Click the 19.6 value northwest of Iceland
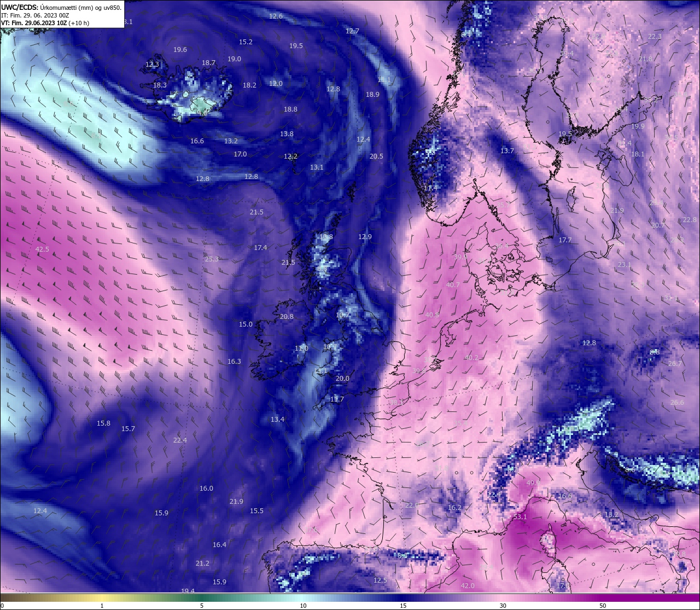Image resolution: width=700 pixels, height=610 pixels. (180, 50)
